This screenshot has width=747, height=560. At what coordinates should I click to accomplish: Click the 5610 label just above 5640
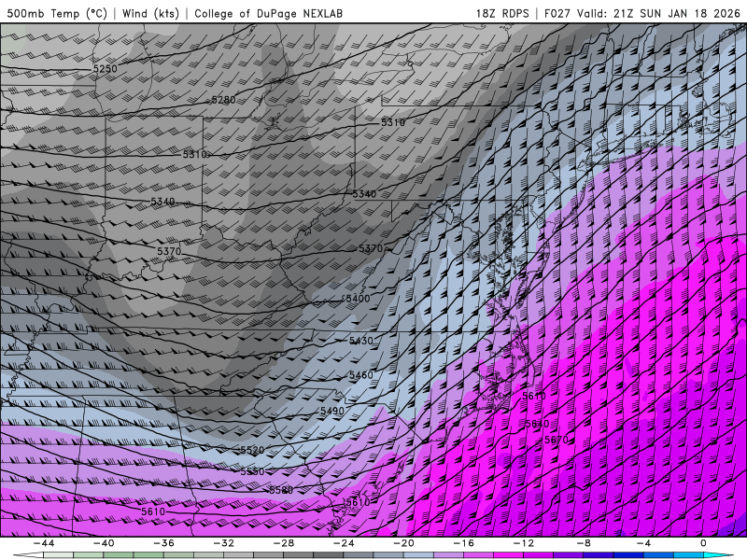coord(533,396)
